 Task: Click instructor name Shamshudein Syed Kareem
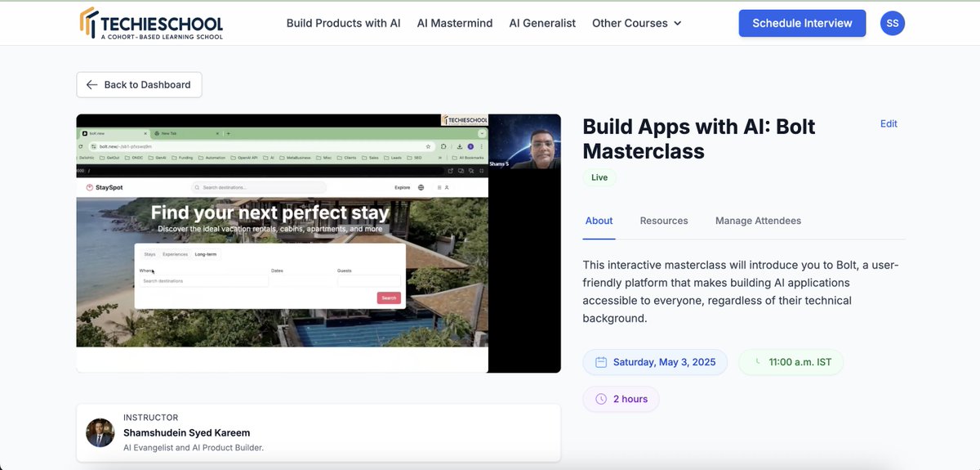click(x=187, y=432)
